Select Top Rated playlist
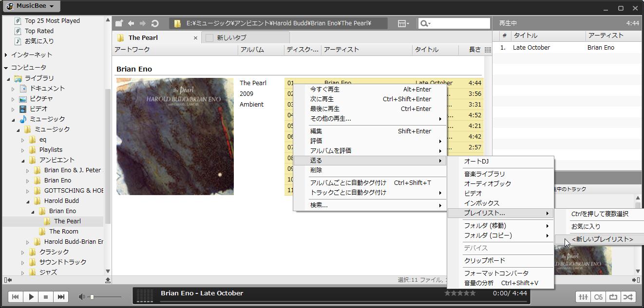Viewport: 644px width, 308px height. tap(39, 31)
